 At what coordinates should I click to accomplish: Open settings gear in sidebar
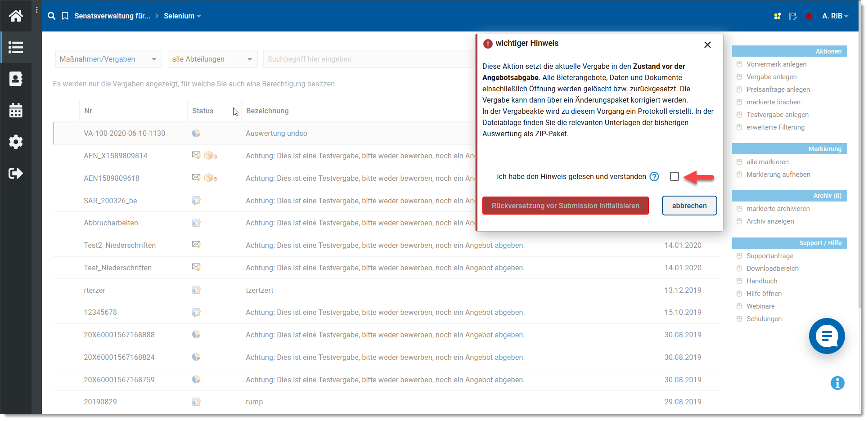pyautogui.click(x=16, y=142)
